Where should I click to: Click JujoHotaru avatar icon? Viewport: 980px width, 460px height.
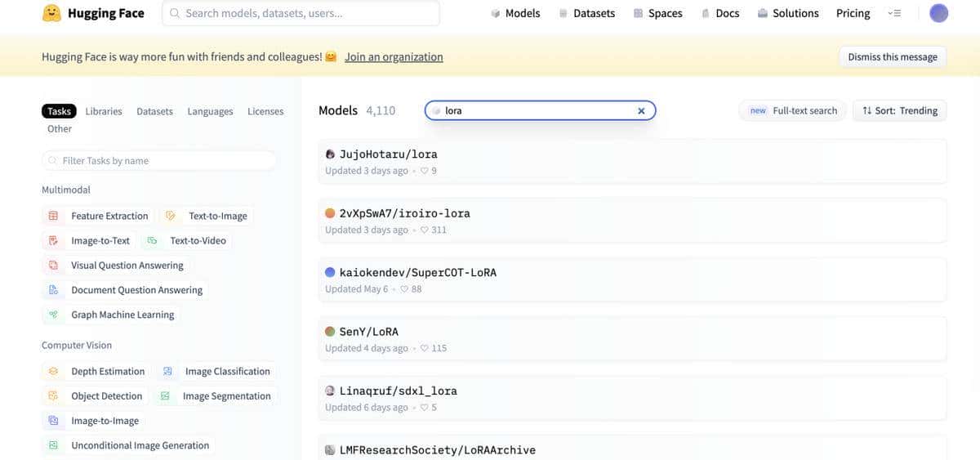click(x=330, y=154)
